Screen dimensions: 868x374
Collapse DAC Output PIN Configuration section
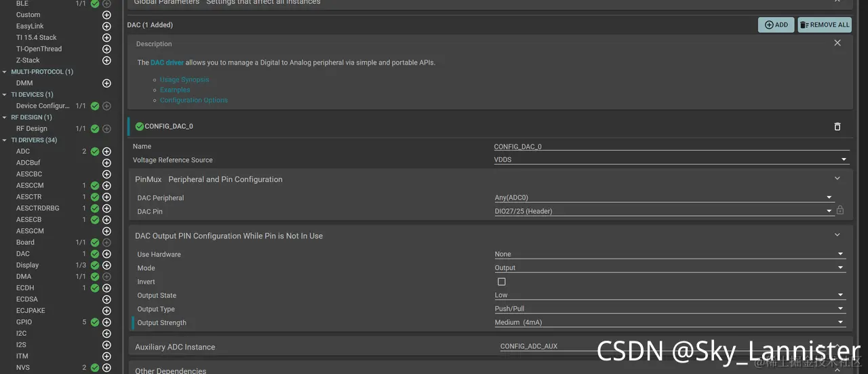pos(837,235)
